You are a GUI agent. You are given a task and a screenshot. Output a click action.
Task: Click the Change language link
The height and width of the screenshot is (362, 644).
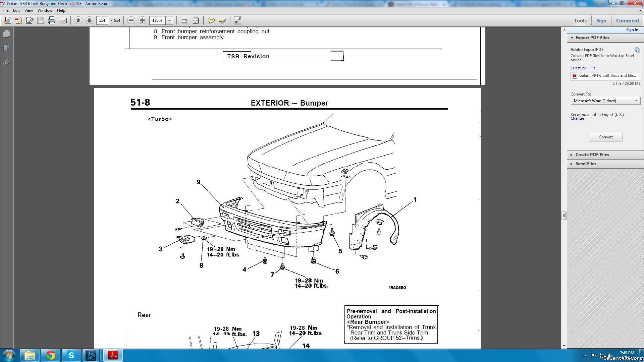[577, 119]
